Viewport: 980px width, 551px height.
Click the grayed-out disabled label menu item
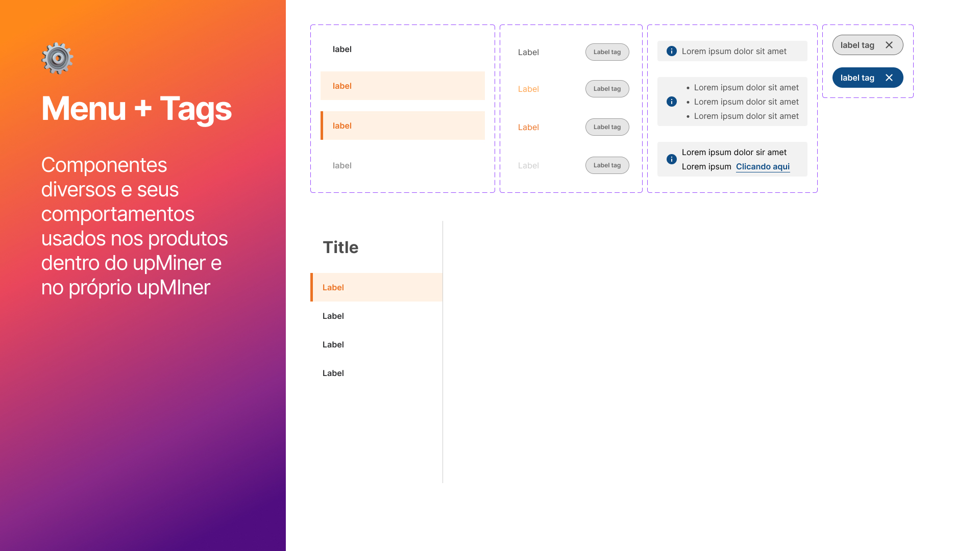pyautogui.click(x=342, y=165)
